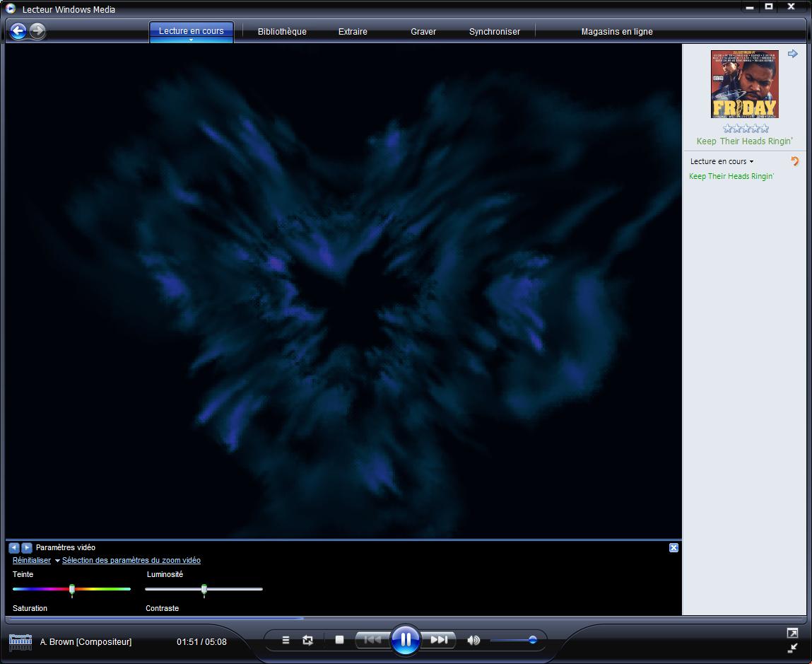Click the orange clear playlist icon
This screenshot has height=664, width=812.
(x=795, y=161)
